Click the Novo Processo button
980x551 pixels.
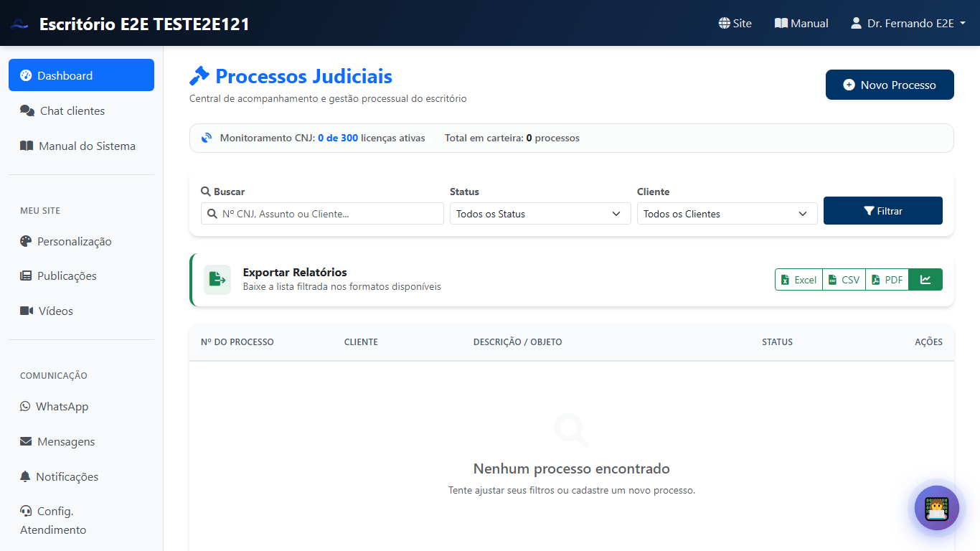[890, 85]
